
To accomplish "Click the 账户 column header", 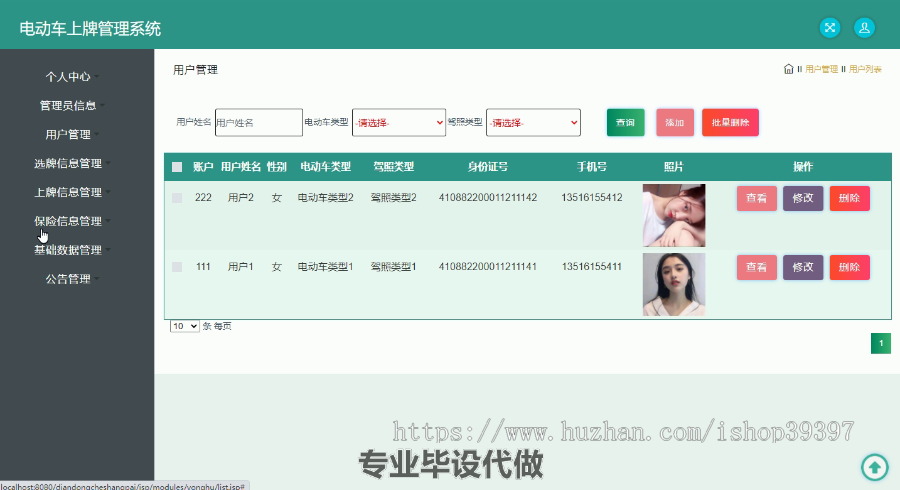I will click(203, 167).
